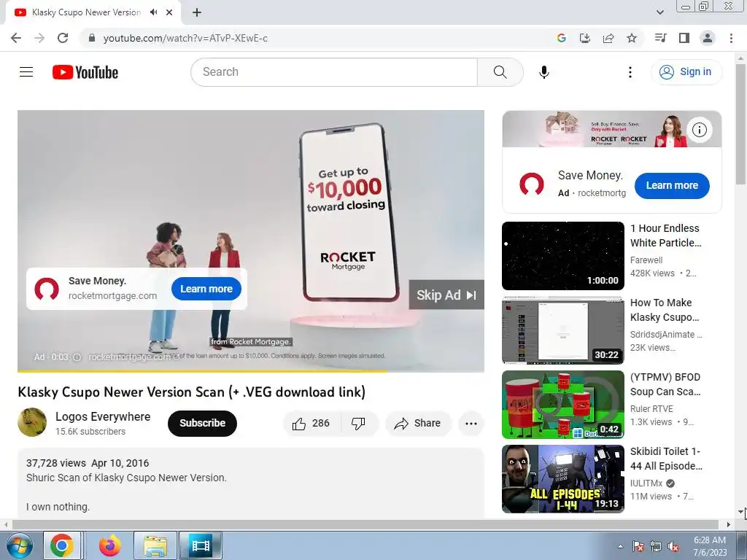
Task: Open Logos Everywhere channel name link
Action: pos(103,416)
